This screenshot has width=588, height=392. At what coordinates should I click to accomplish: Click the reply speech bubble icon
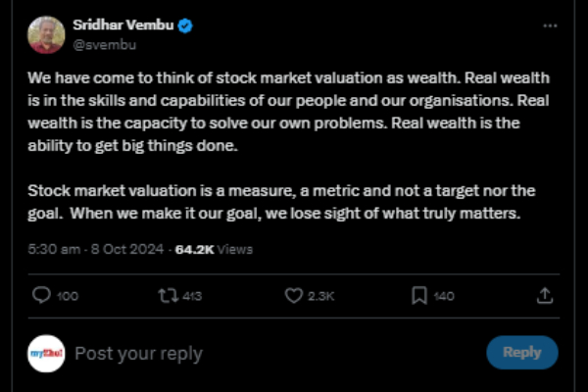(x=42, y=295)
